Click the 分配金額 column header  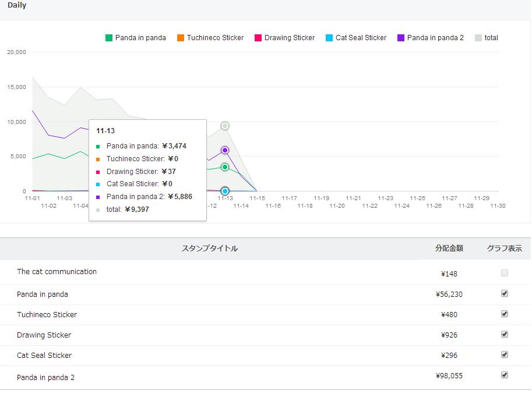tap(449, 249)
